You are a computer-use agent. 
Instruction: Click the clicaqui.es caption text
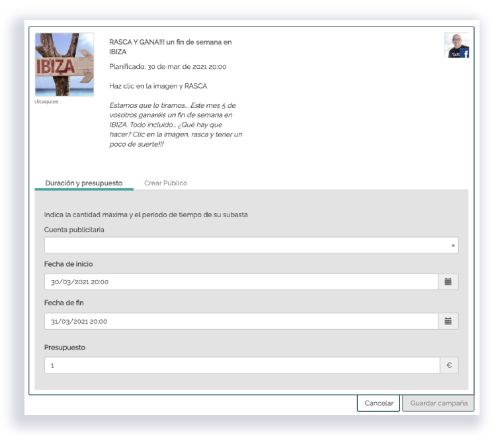pos(46,102)
